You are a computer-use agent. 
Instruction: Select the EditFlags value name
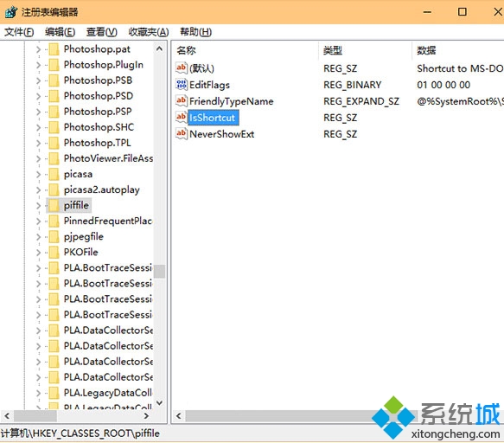pos(209,85)
